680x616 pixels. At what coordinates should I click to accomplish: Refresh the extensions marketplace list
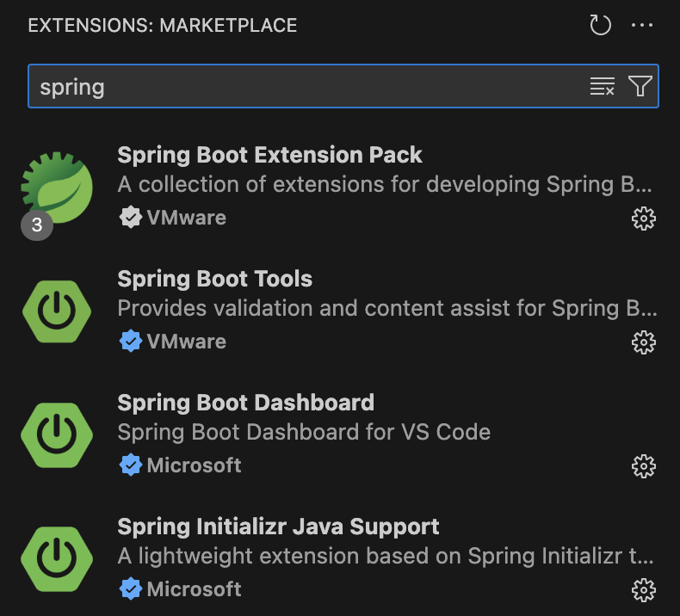(x=600, y=25)
